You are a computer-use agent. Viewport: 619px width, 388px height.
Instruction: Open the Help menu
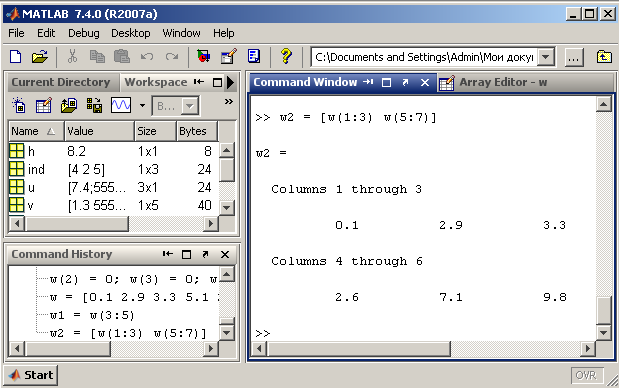(224, 33)
